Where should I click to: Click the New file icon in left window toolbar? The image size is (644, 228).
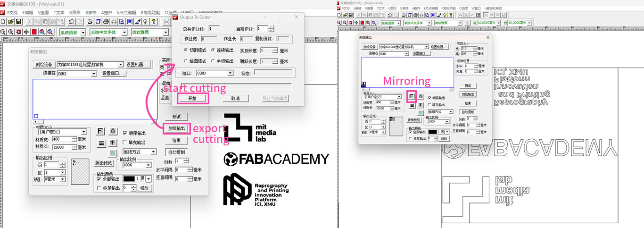[x=3, y=21]
